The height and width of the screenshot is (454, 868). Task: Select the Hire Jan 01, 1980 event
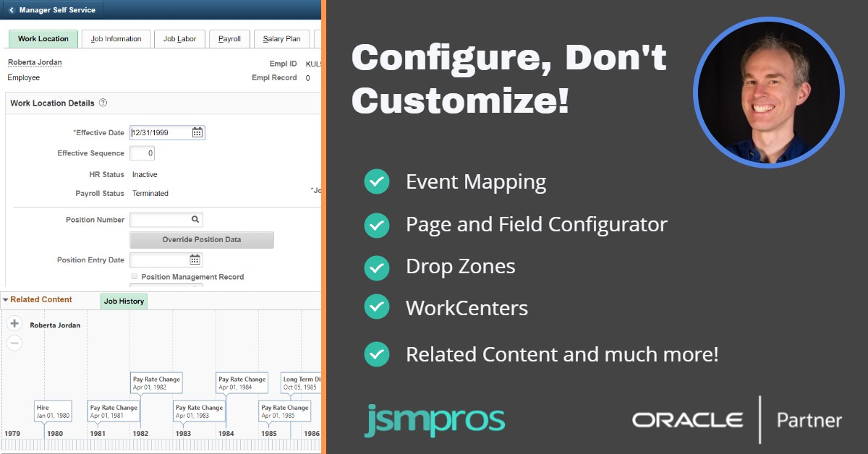point(54,411)
